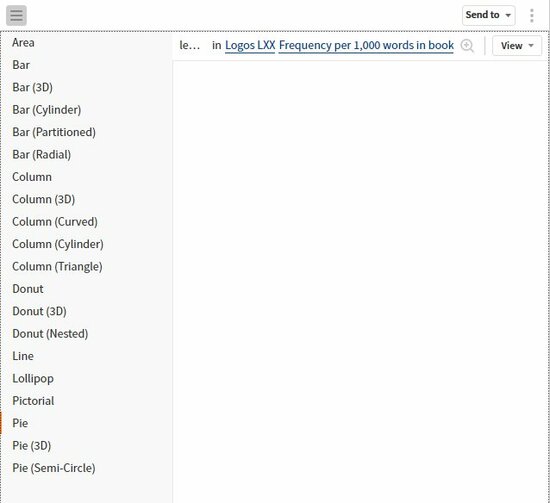This screenshot has height=503, width=550.
Task: Choose Bar (Radial) chart style
Action: pyautogui.click(x=41, y=155)
